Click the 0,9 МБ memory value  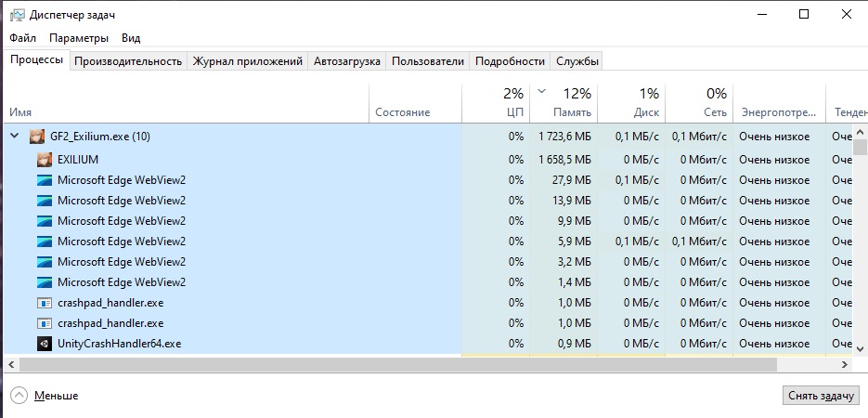click(x=576, y=344)
